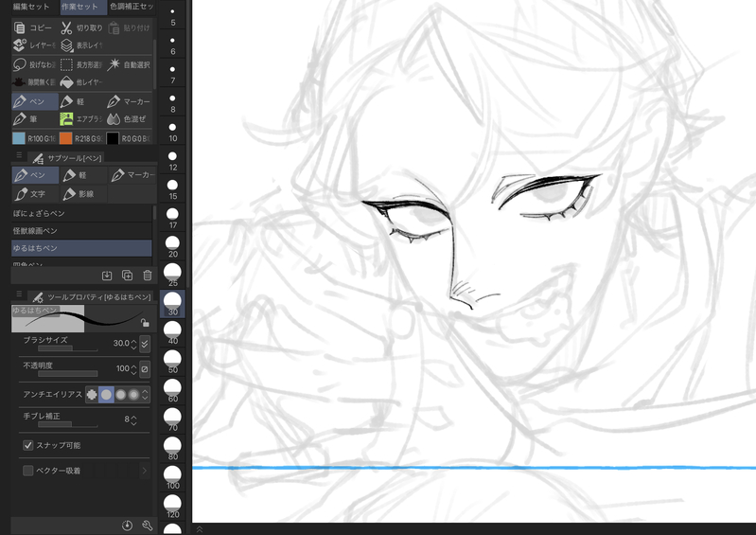Screen dimensions: 756x535
Task: Choose brush size preset 100
Action: click(172, 478)
